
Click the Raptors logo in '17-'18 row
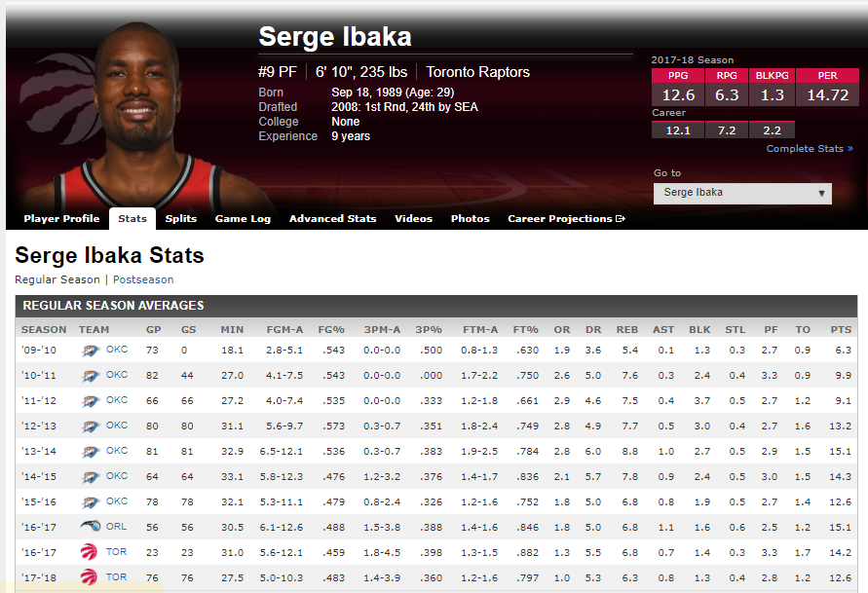tap(90, 577)
